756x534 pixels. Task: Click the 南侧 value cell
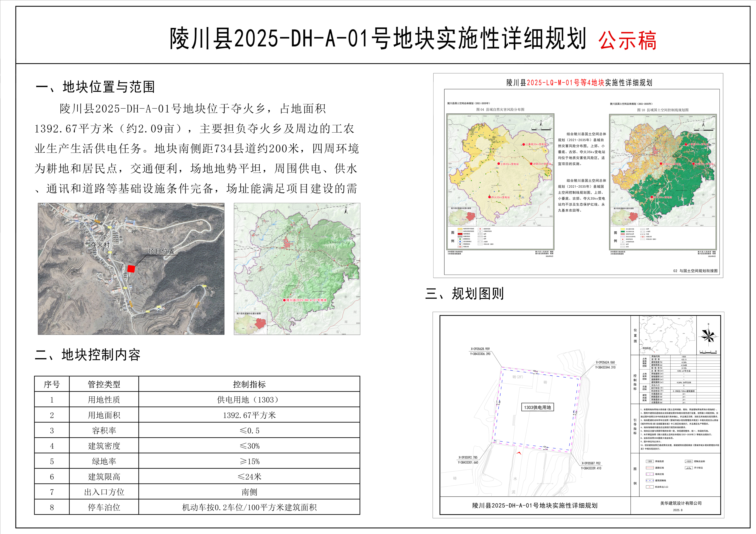(x=249, y=492)
